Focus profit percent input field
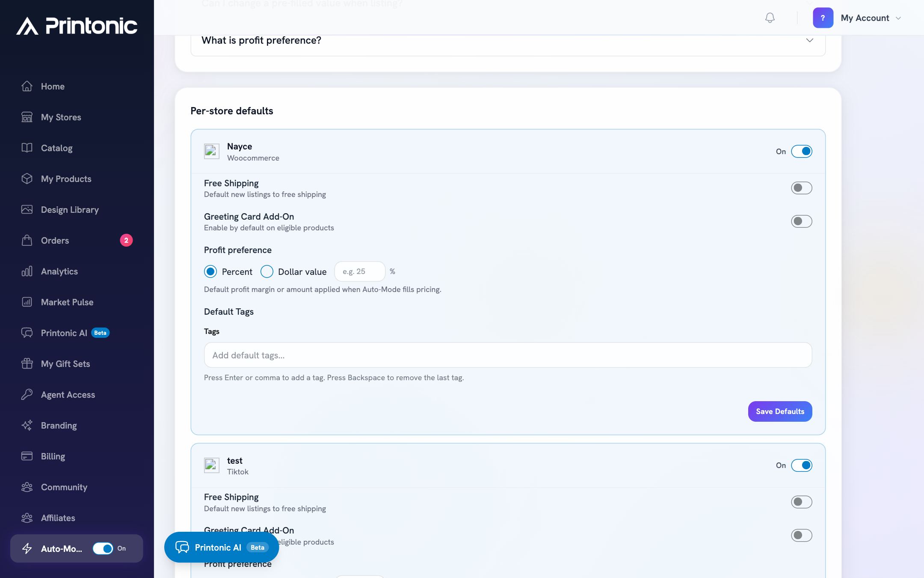 pyautogui.click(x=360, y=271)
